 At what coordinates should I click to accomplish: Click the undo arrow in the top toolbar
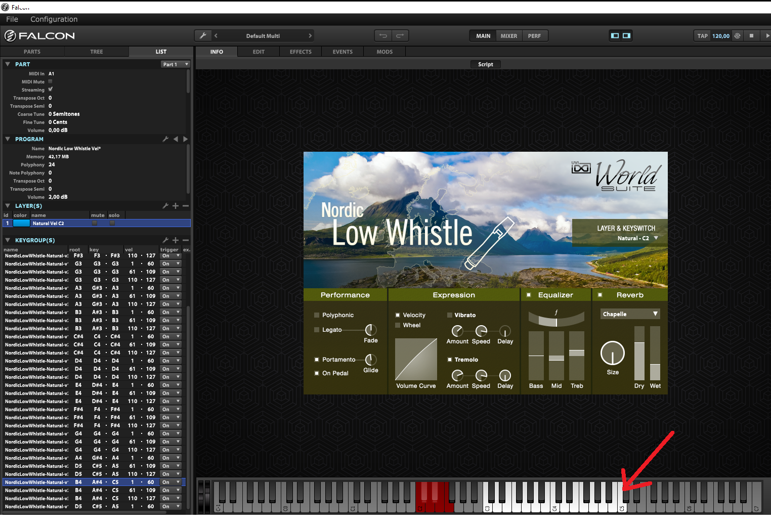click(x=383, y=36)
